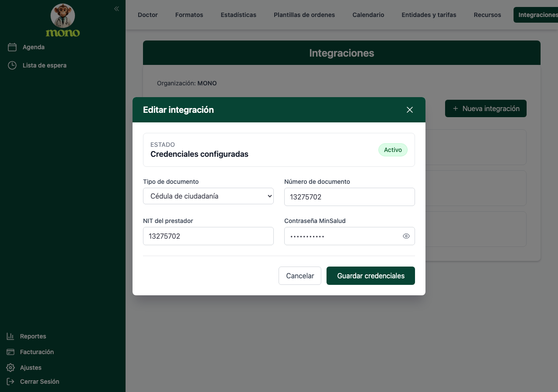Open Entidades y tarifas tab
This screenshot has width=558, height=392.
(429, 15)
